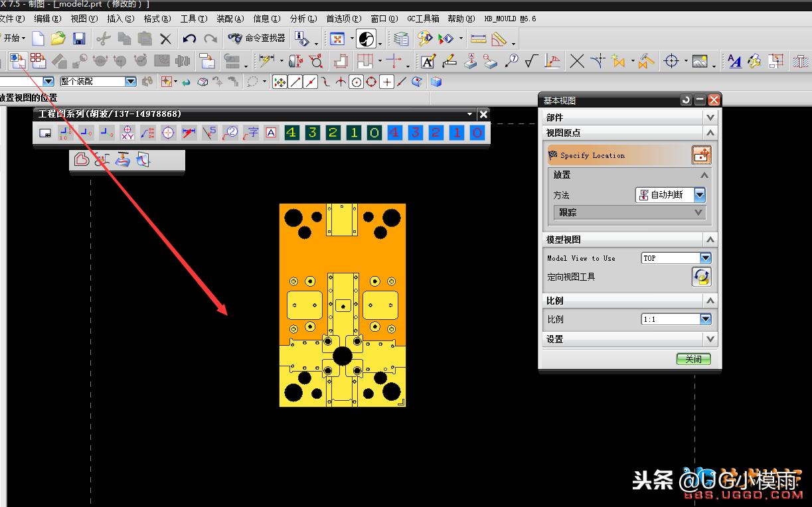Open the Model View to Use dropdown showing TOP
The height and width of the screenshot is (507, 812).
[x=706, y=257]
